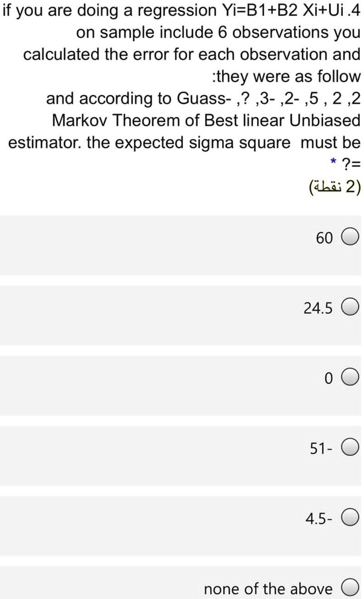
Task: Select the radio button for 51-
Action: tap(351, 448)
